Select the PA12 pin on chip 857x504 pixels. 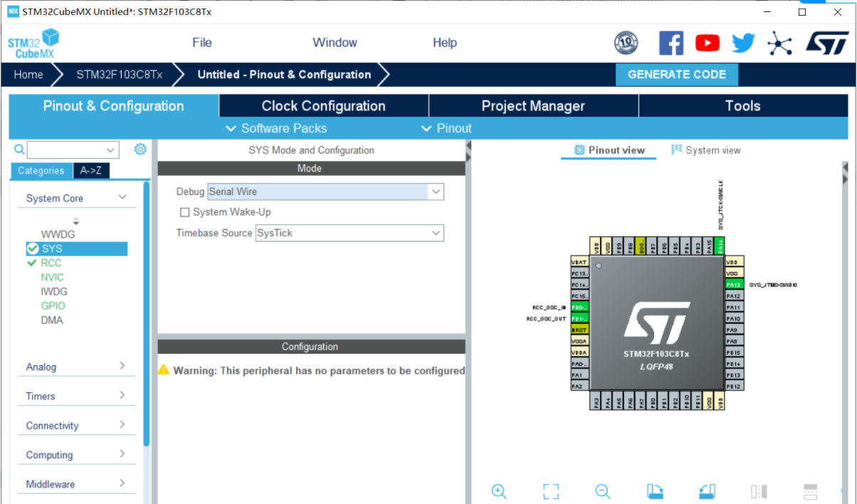[734, 295]
